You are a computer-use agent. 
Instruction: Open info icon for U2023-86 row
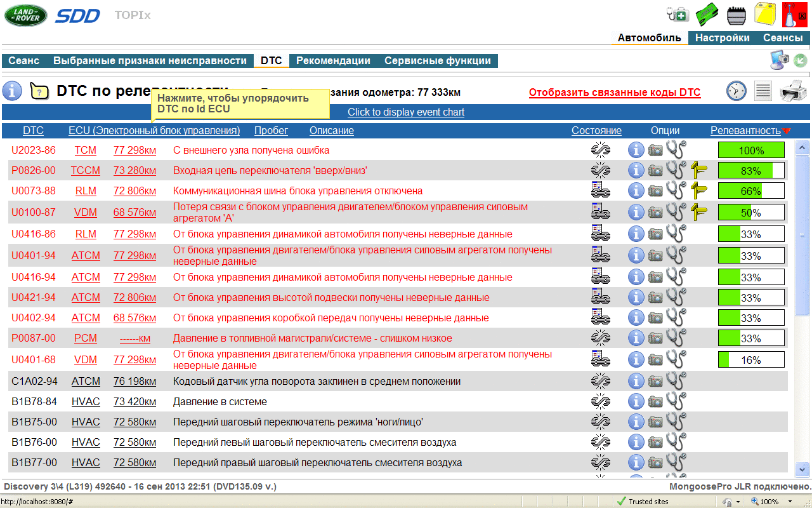point(636,150)
